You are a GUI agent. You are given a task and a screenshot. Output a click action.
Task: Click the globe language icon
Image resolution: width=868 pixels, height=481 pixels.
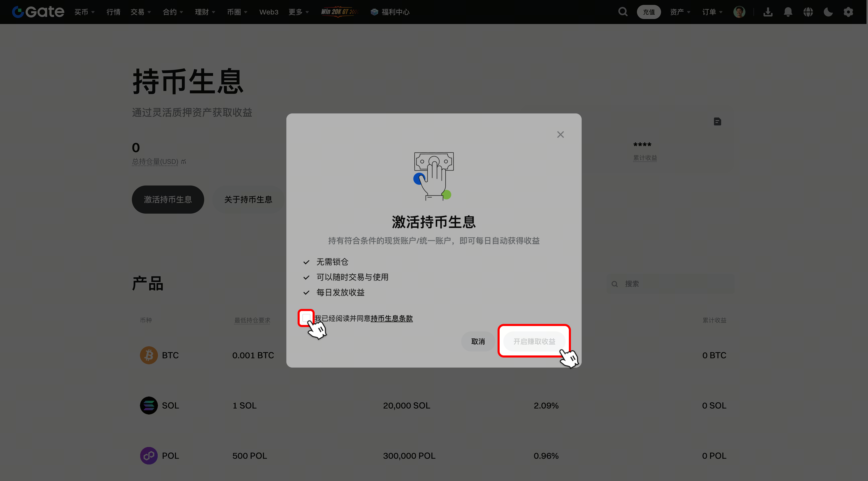[x=808, y=12]
